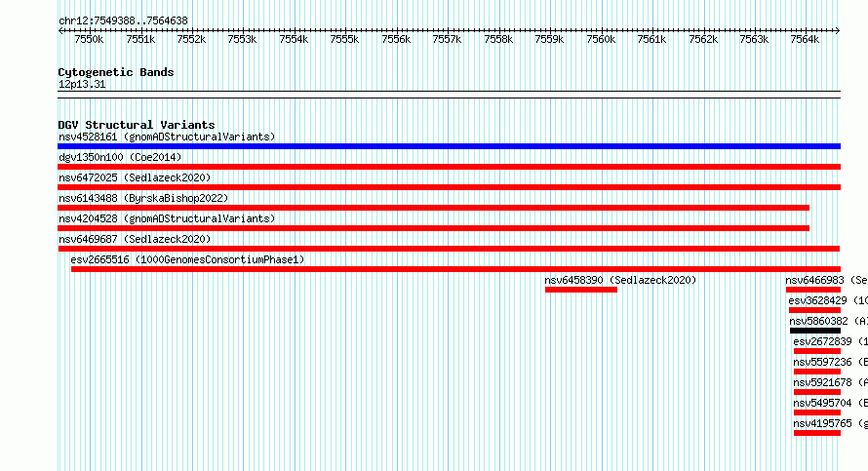Click the red nsv6143488 variant bar
The height and width of the screenshot is (471, 868).
point(433,208)
